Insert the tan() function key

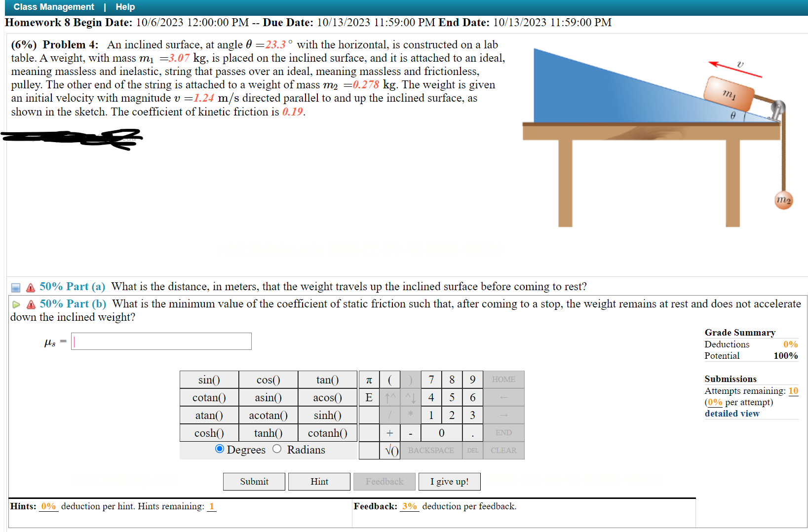pyautogui.click(x=327, y=380)
